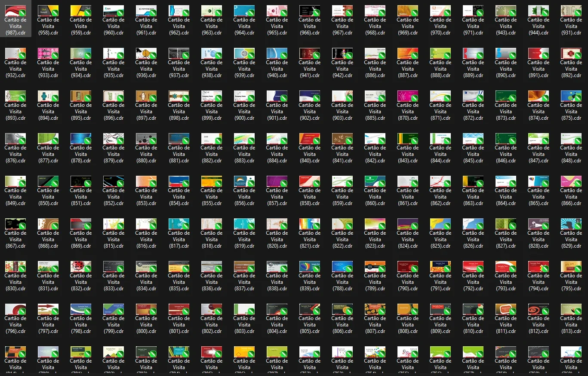Image resolution: width=588 pixels, height=376 pixels.
Task: Pick the Cartão de Visita (862).cdr file icon
Action: 440,181
